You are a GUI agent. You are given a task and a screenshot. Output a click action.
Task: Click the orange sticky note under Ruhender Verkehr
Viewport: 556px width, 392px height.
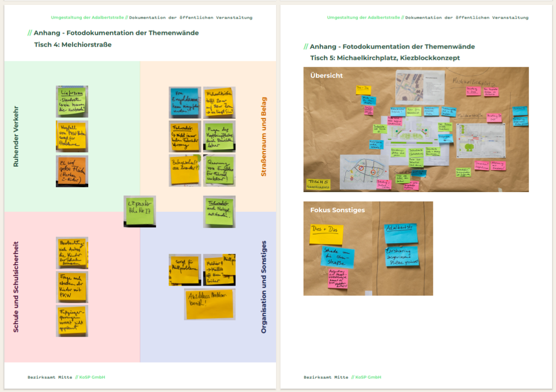coord(72,171)
